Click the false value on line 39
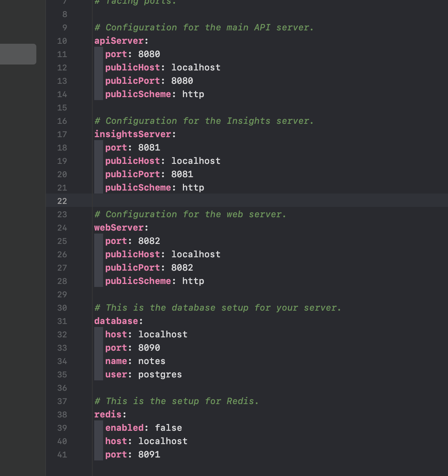Image resolution: width=448 pixels, height=476 pixels. coord(168,428)
